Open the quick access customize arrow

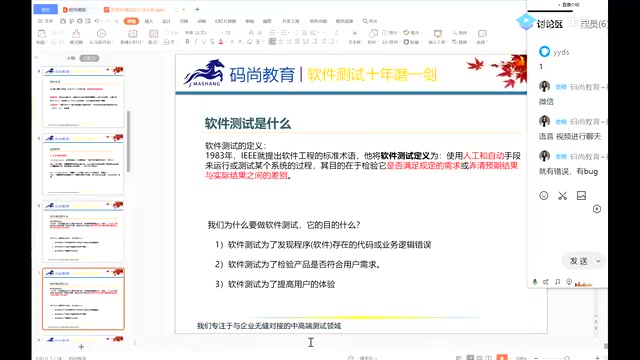point(116,21)
